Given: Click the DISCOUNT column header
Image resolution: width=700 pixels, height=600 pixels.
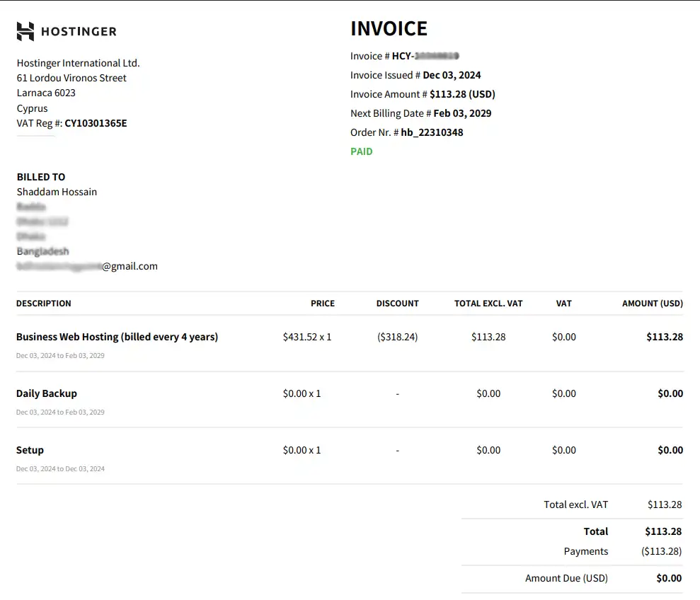Looking at the screenshot, I should 397,304.
